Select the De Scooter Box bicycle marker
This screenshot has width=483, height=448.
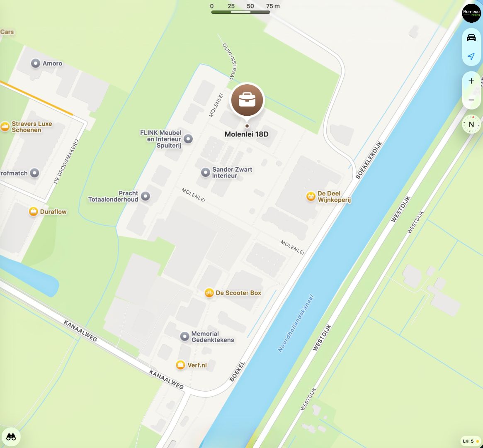[x=209, y=293]
